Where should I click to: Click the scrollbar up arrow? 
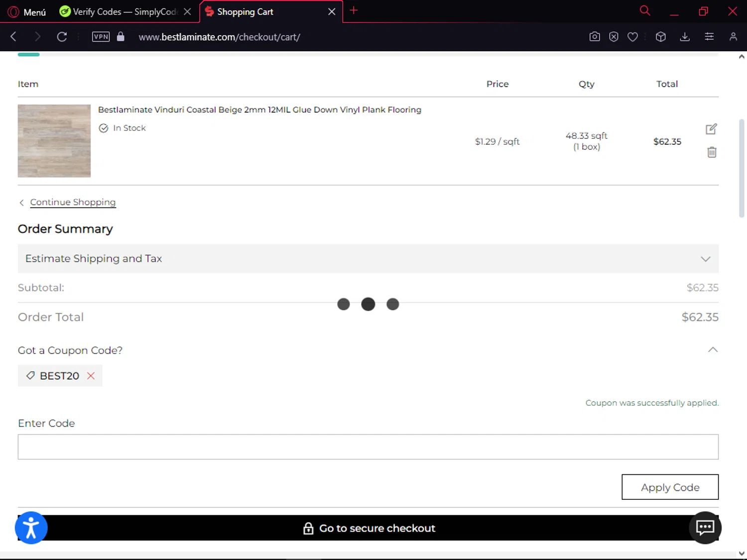742,57
